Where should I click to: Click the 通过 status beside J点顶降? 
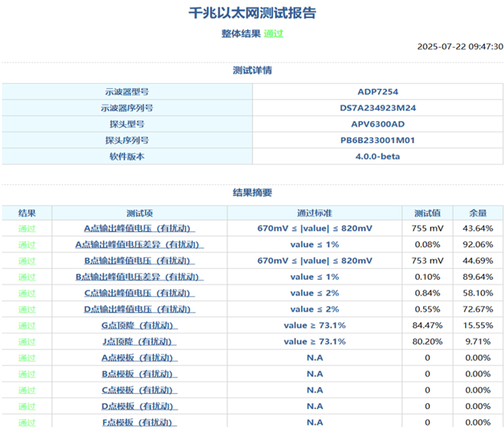[27, 342]
